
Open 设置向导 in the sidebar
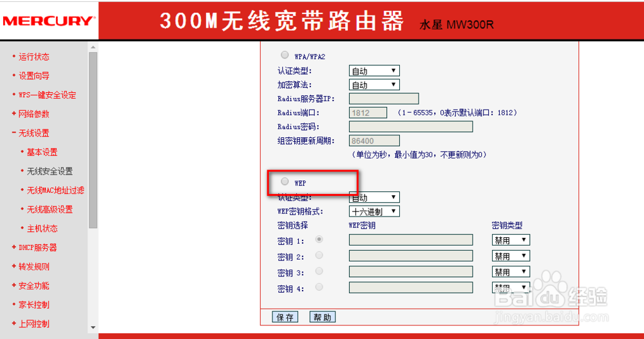point(33,75)
